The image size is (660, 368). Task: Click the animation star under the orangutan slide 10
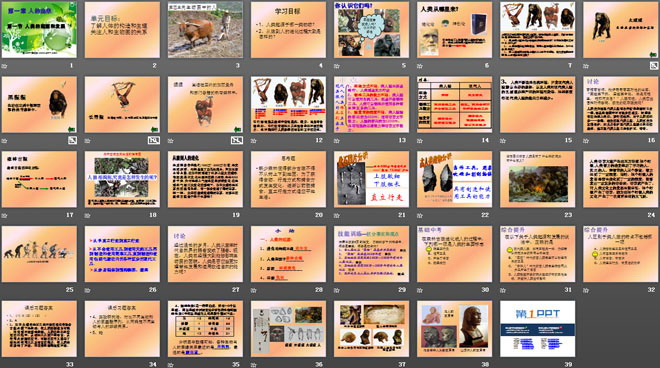tap(88, 141)
